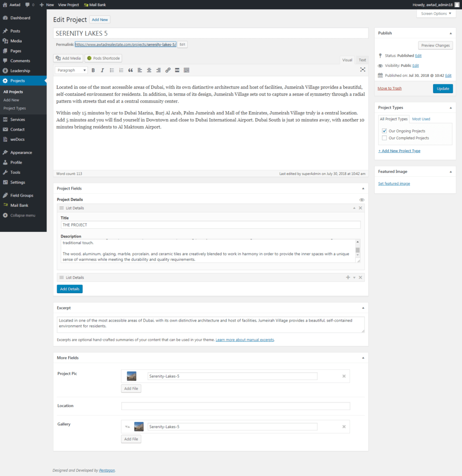The image size is (462, 476).
Task: Insert a numbered list
Action: pyautogui.click(x=121, y=70)
